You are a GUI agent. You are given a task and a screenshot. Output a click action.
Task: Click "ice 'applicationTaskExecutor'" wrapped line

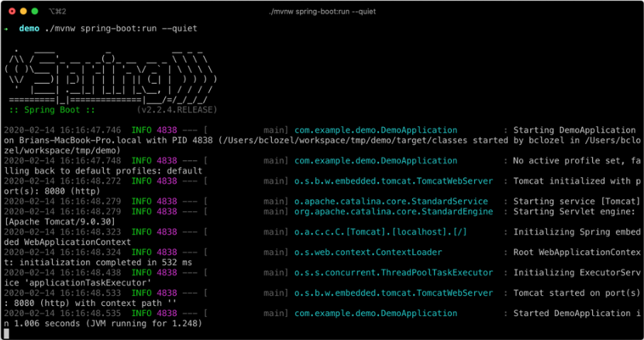(x=77, y=283)
